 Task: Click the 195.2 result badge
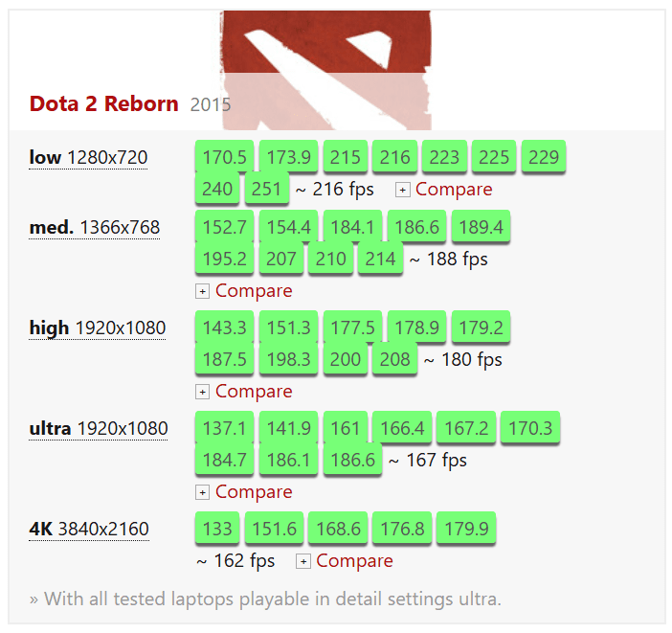point(224,259)
